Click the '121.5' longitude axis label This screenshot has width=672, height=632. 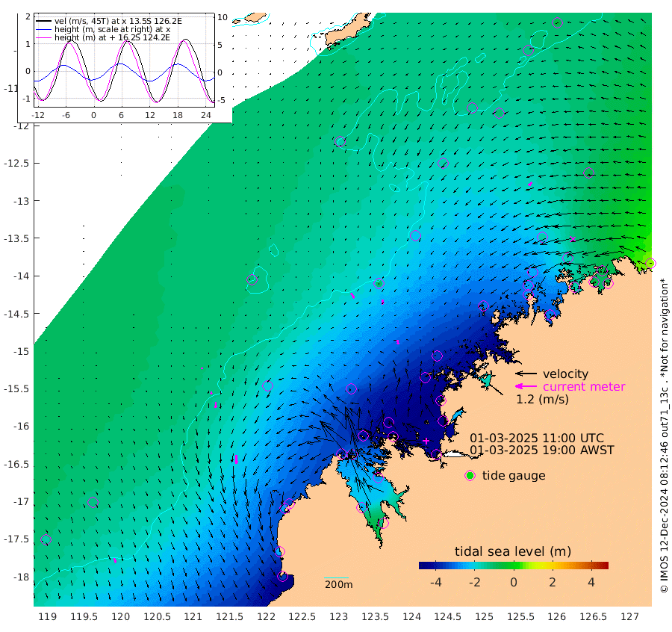230,617
